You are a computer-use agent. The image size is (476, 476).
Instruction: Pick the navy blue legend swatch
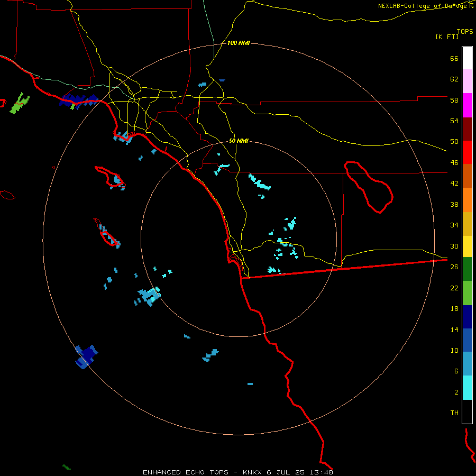467,317
